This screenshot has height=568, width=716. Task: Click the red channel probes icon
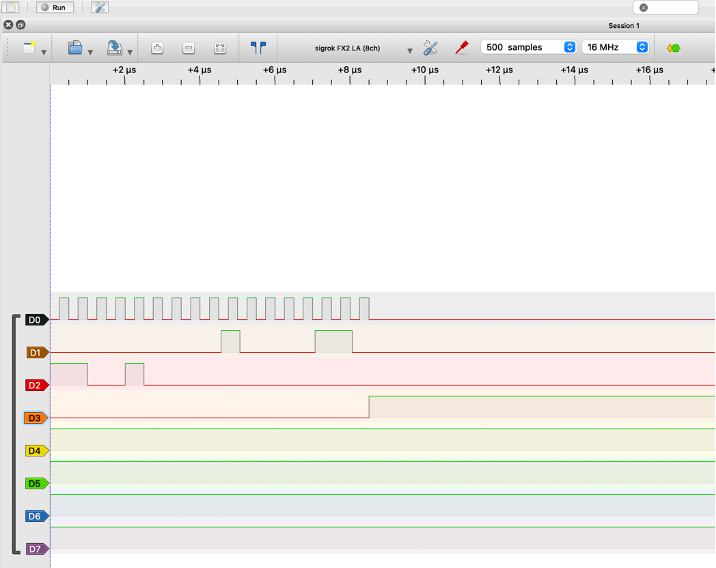(461, 47)
